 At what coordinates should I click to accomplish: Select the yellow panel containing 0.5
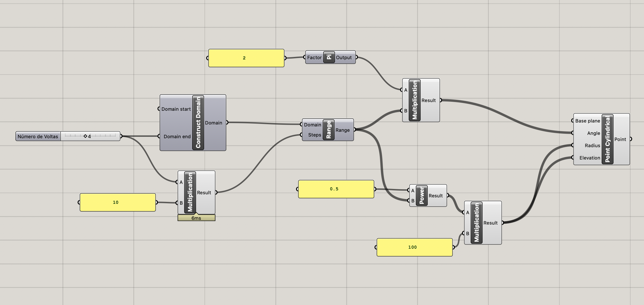336,189
